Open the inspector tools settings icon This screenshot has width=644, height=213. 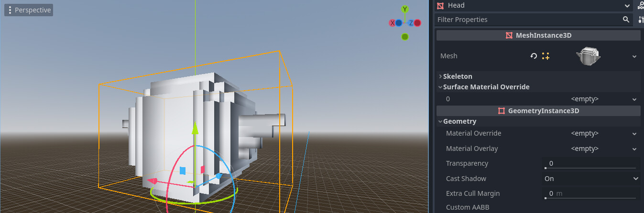(x=641, y=20)
